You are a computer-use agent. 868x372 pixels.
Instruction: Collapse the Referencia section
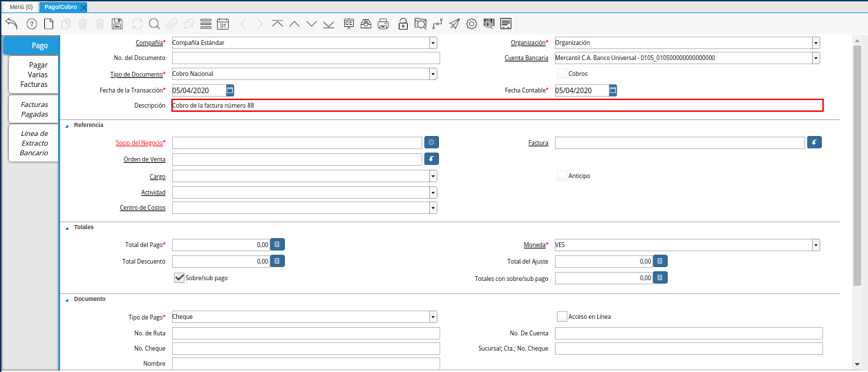(67, 126)
